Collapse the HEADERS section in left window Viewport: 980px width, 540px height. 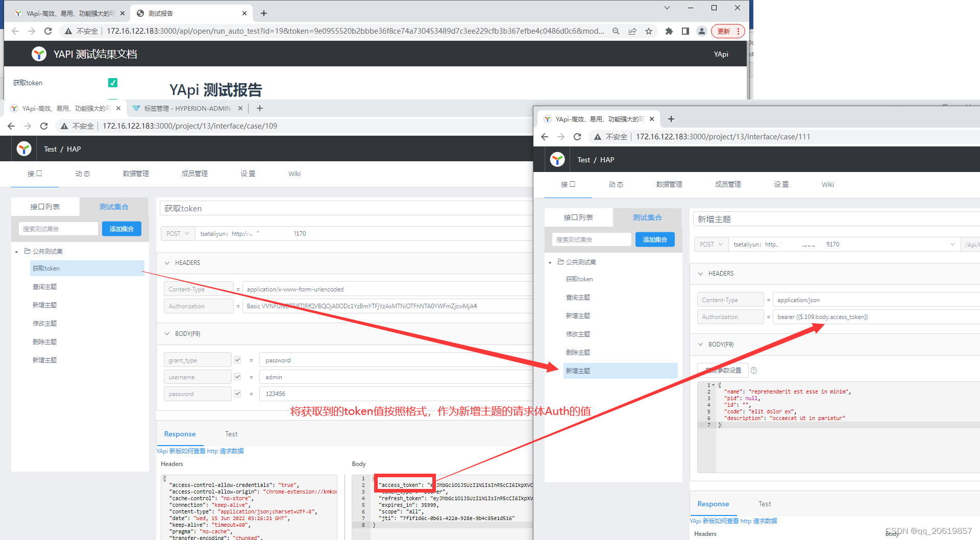(x=167, y=263)
